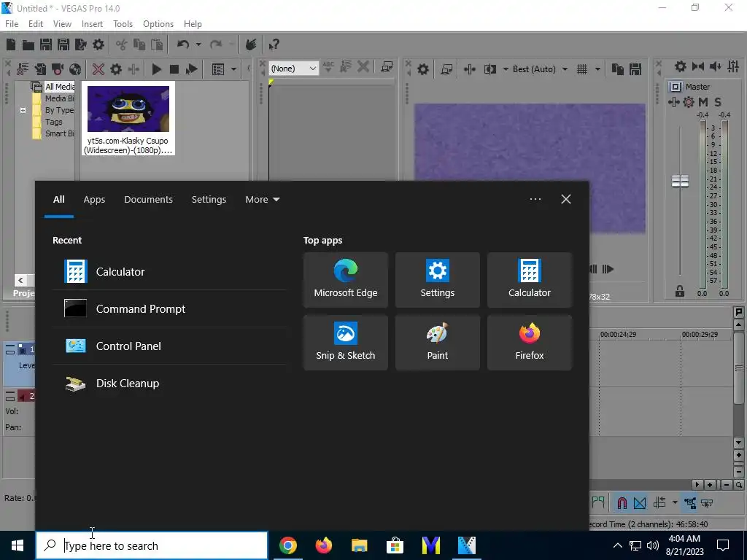Switch to the Settings search tab
The height and width of the screenshot is (560, 747).
tap(209, 200)
